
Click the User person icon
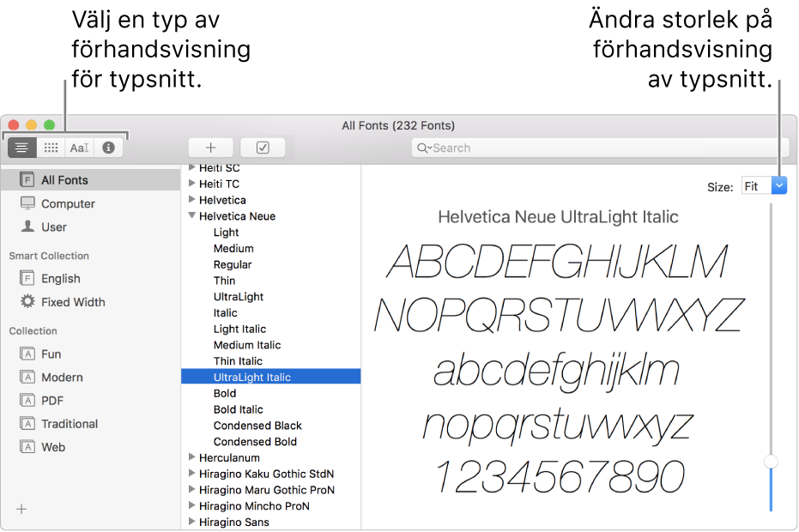(x=27, y=227)
